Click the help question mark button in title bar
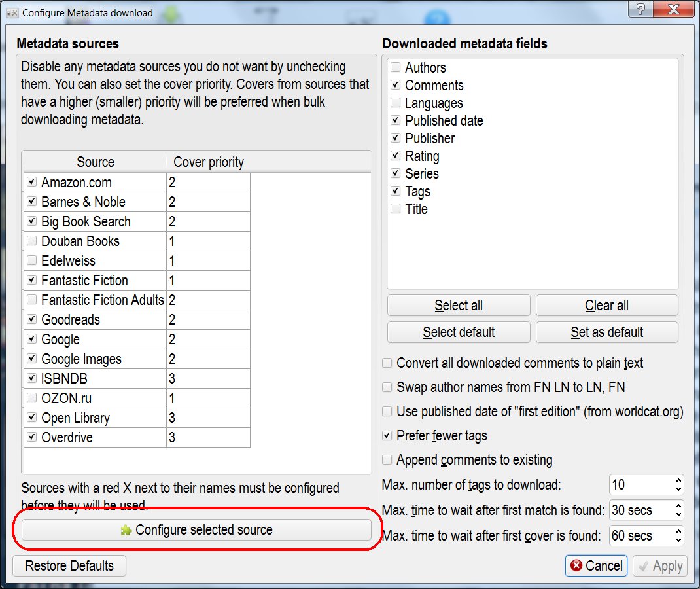This screenshot has width=700, height=589. click(x=640, y=9)
